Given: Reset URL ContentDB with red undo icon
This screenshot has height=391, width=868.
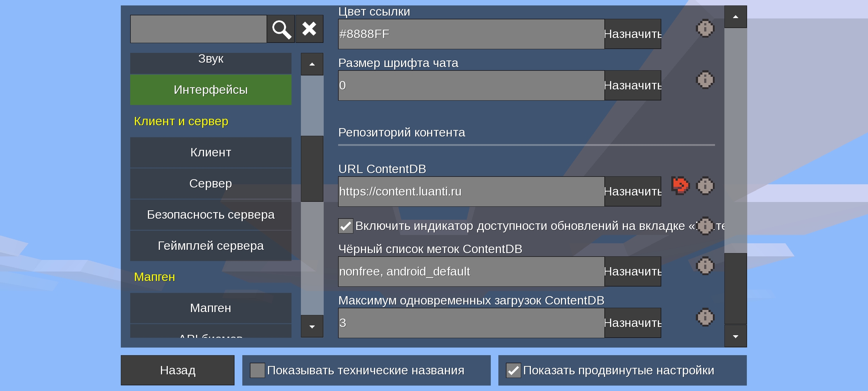Looking at the screenshot, I should pos(680,186).
